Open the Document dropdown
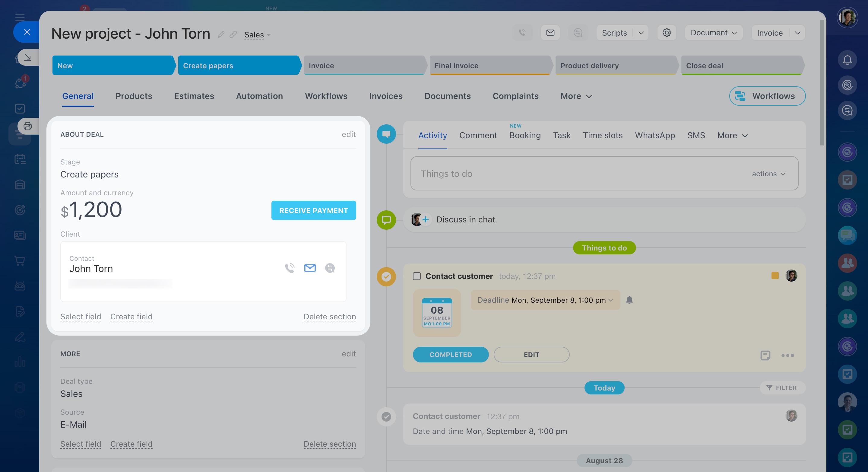Viewport: 868px width, 472px height. coord(714,33)
